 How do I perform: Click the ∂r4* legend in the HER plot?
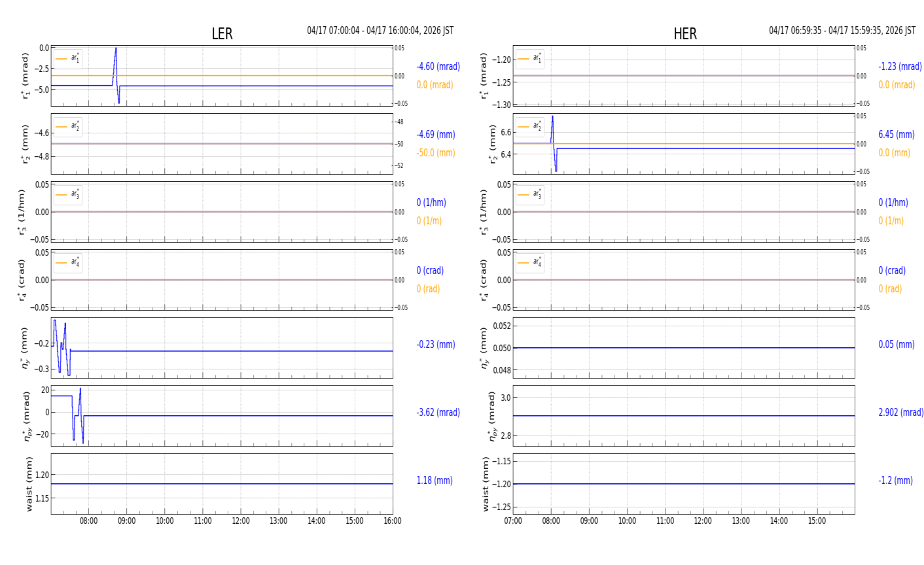pyautogui.click(x=530, y=263)
